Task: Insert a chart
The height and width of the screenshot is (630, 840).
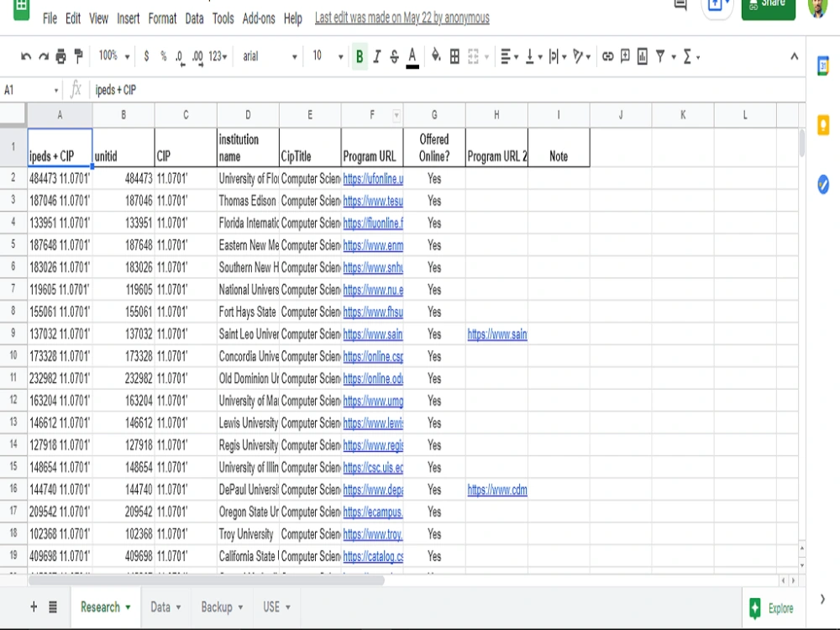Action: [643, 56]
